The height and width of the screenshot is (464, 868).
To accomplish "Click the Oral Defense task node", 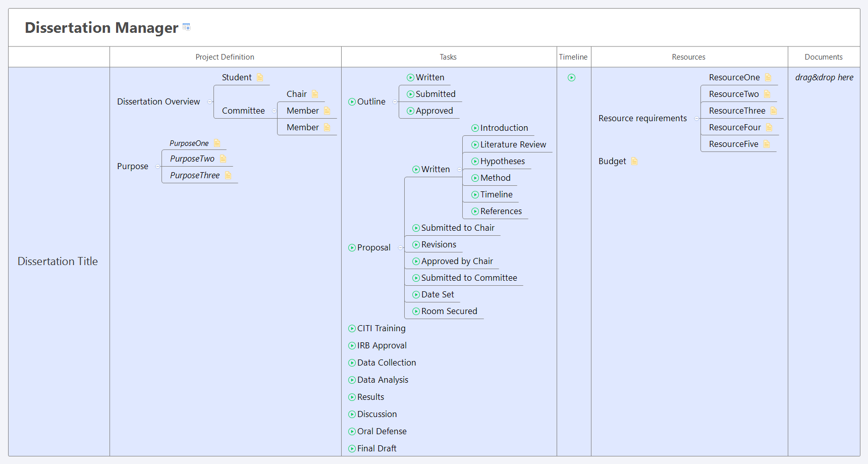I will click(382, 431).
